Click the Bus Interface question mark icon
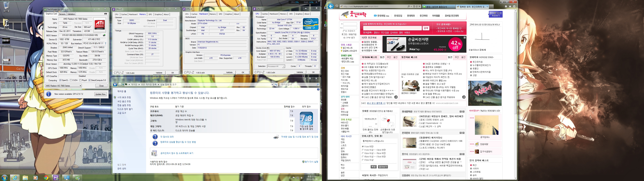Viewport: 644px width, 181px height. [105, 44]
